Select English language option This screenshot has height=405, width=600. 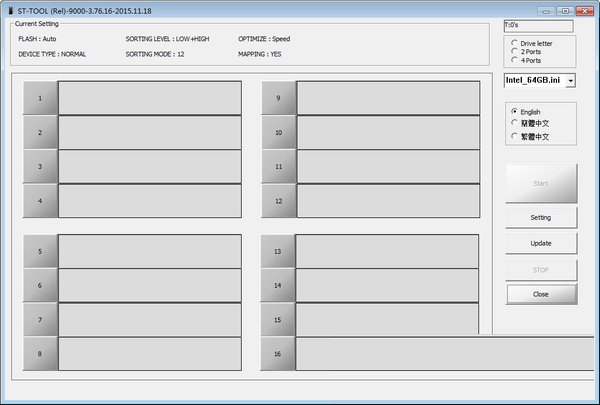click(x=515, y=111)
